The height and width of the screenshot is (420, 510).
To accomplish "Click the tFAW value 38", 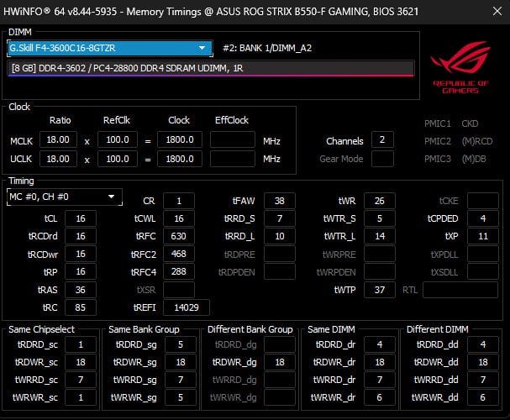I will tap(280, 201).
